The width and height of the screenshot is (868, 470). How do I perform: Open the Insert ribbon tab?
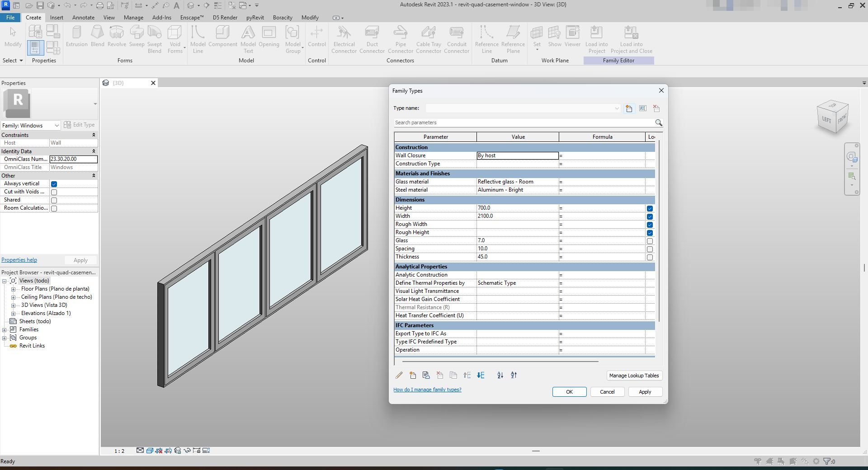(x=57, y=18)
